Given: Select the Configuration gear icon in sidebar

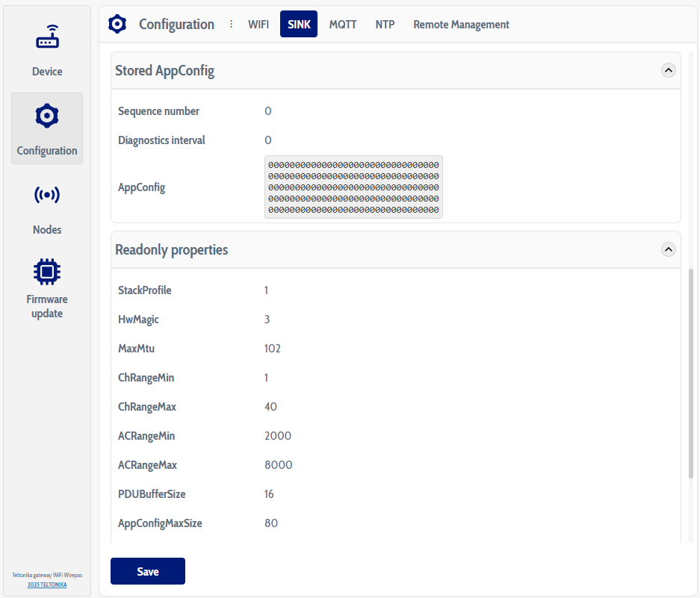Looking at the screenshot, I should click(x=47, y=116).
